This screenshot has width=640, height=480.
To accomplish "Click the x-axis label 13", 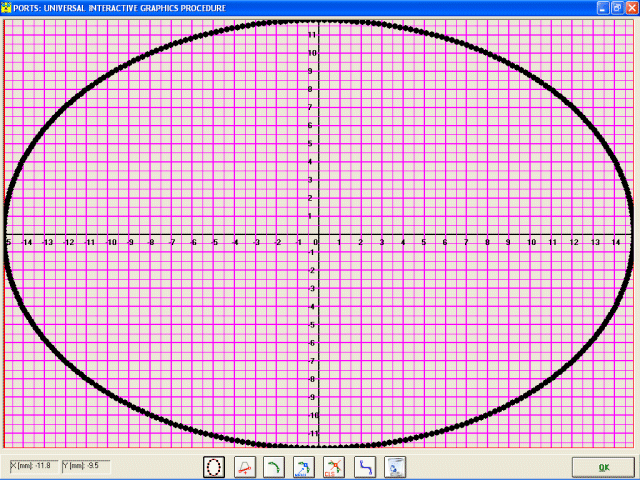I will [x=595, y=242].
